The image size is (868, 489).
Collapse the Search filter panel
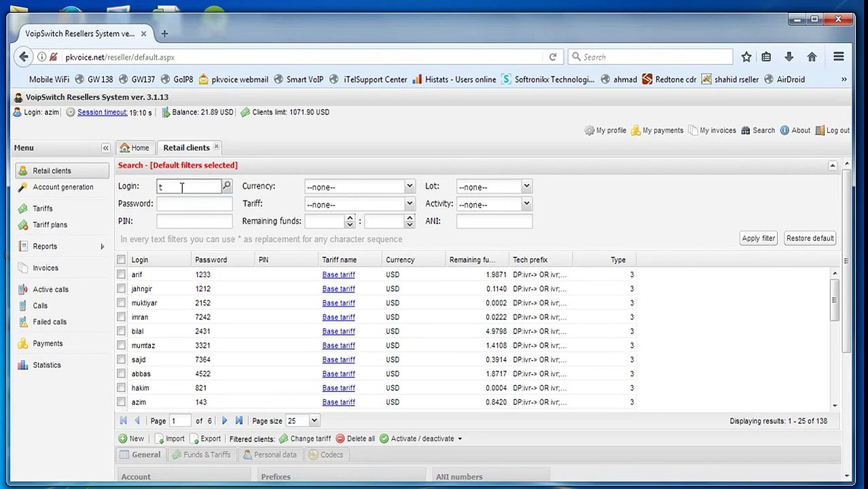click(x=833, y=166)
